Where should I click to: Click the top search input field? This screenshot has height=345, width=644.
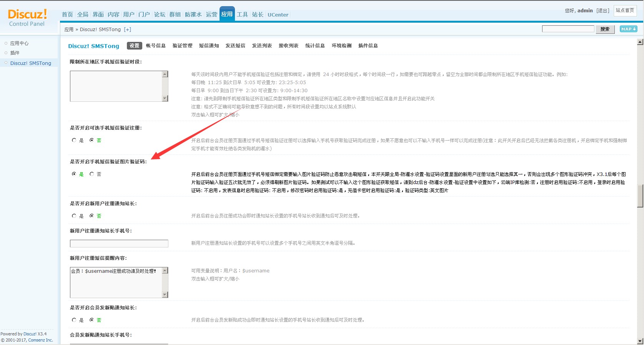tap(568, 29)
